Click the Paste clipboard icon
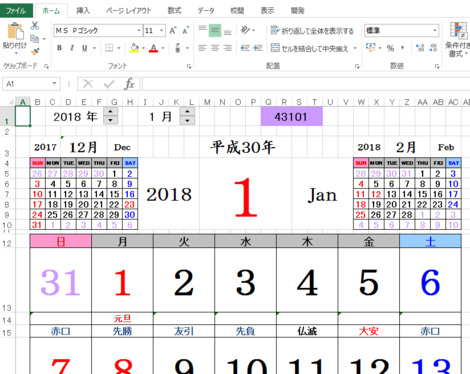 click(x=15, y=32)
